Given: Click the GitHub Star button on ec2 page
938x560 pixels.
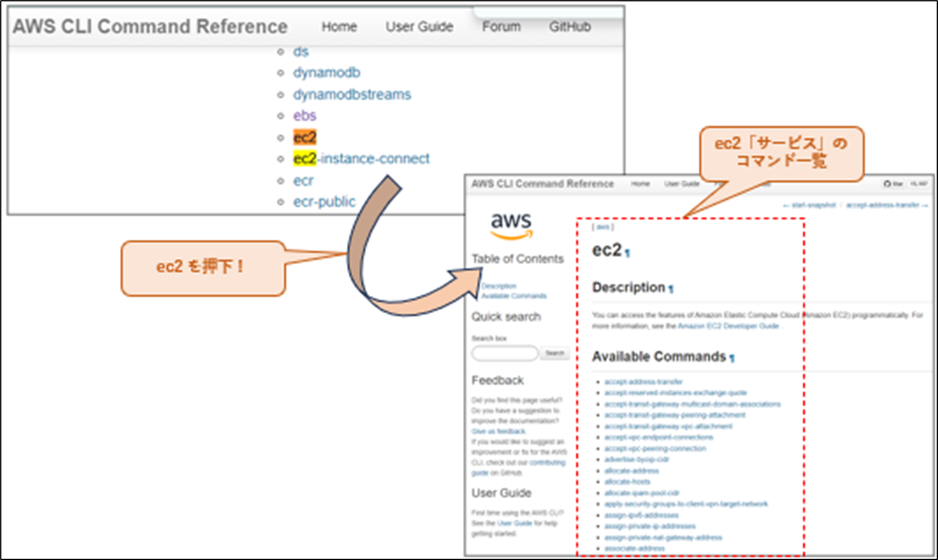Looking at the screenshot, I should click(x=893, y=184).
